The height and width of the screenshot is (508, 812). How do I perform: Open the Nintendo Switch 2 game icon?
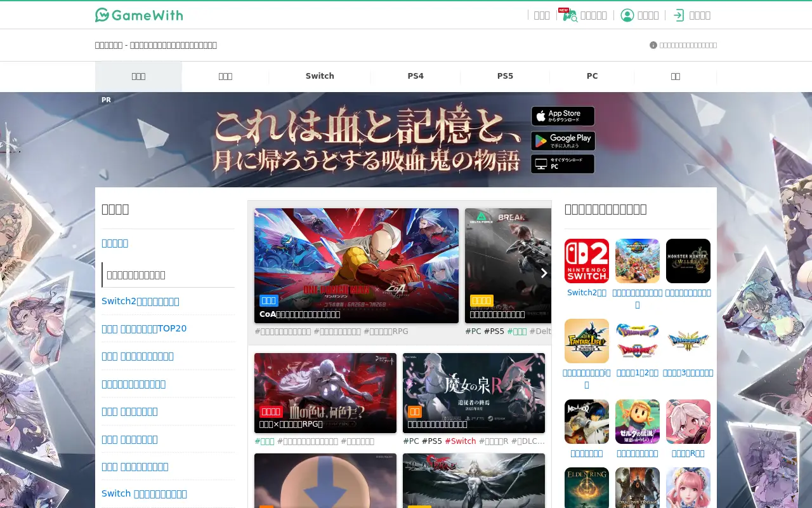click(587, 261)
